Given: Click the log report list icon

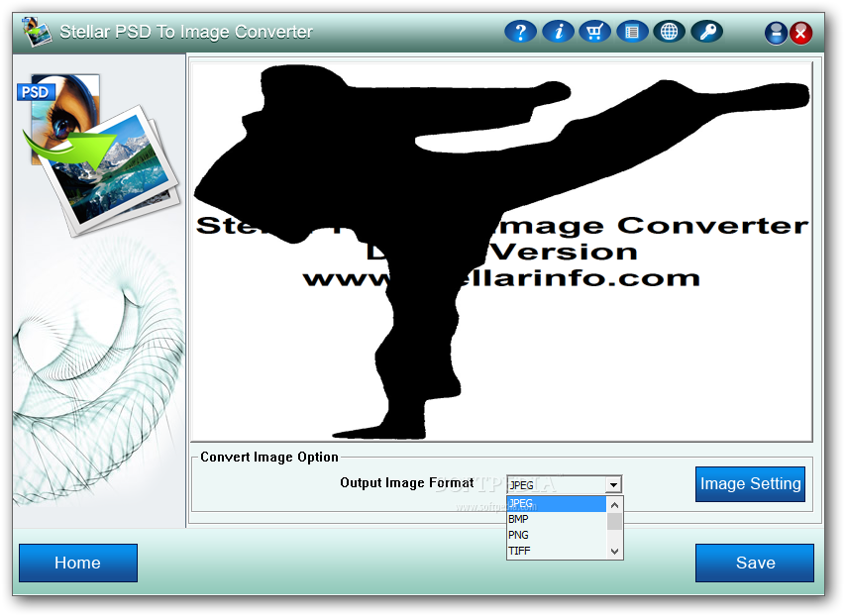Looking at the screenshot, I should click(x=632, y=32).
